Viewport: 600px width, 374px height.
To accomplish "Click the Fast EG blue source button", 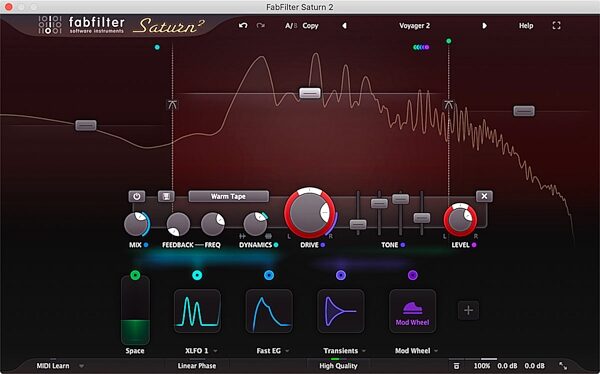I will point(269,275).
